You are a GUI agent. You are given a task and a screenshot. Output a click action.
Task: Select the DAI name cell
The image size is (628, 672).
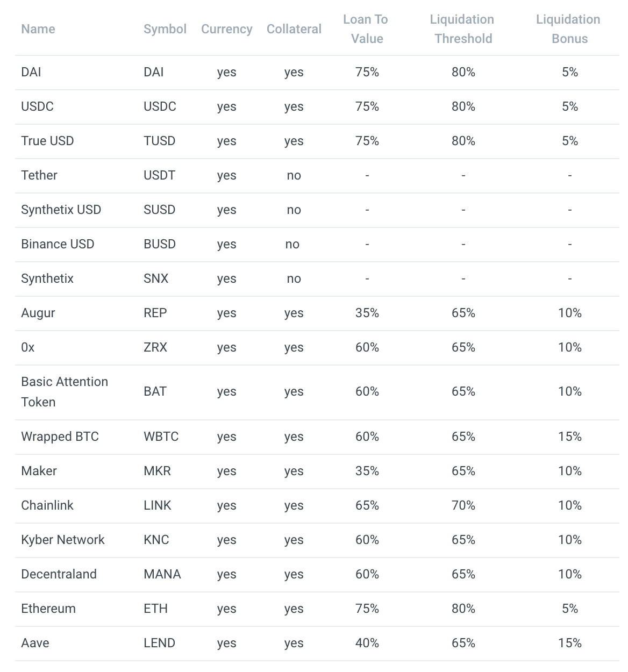point(31,72)
